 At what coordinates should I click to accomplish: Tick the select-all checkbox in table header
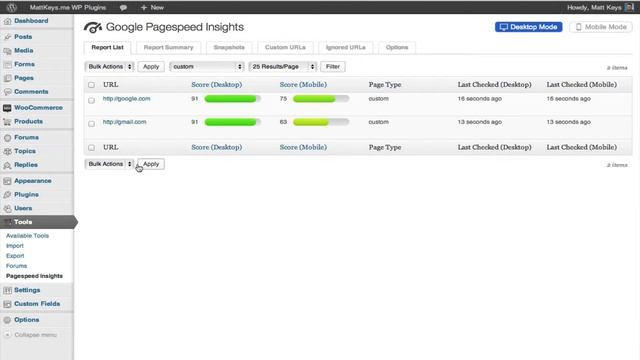point(91,85)
